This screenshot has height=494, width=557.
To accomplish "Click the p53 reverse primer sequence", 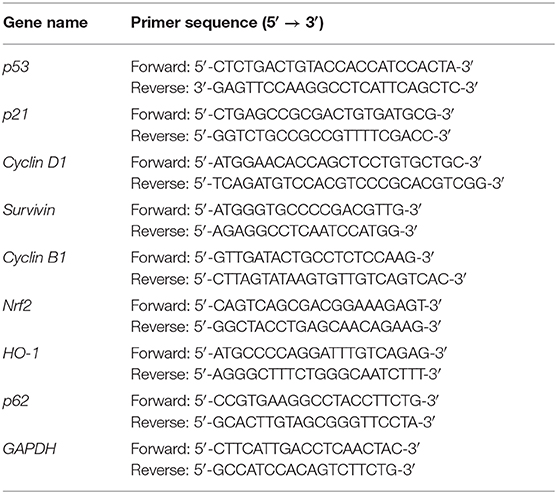I will pos(304,88).
